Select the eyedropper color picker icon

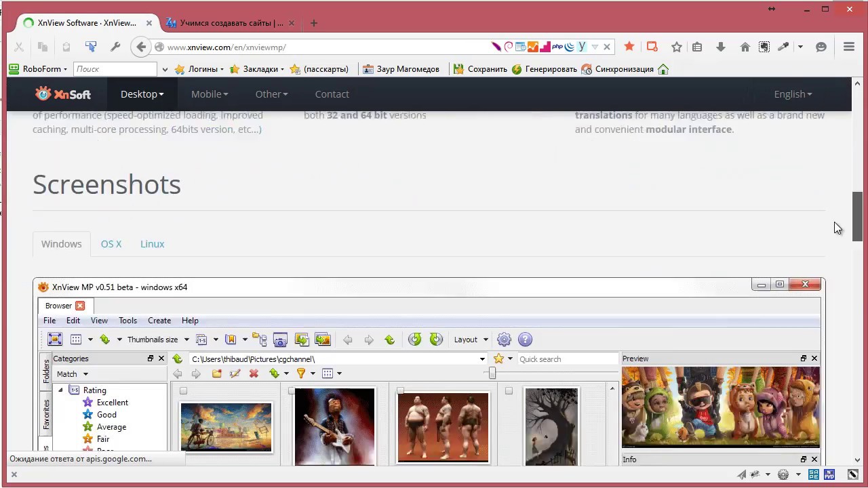[x=783, y=47]
